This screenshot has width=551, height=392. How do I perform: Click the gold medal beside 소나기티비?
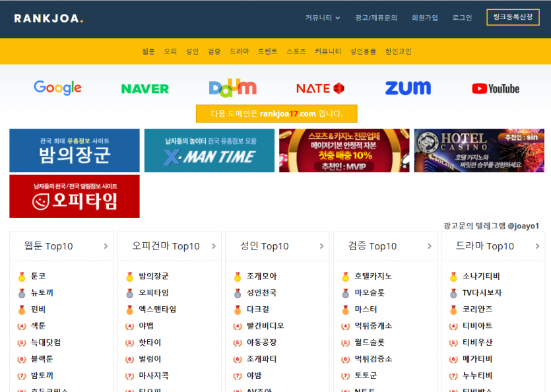coord(453,277)
